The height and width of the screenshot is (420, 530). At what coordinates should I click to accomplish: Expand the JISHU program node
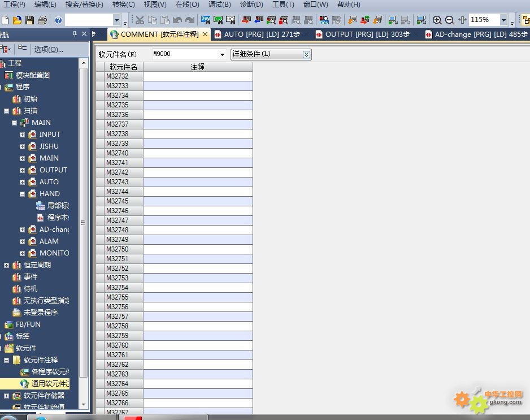[x=22, y=146]
